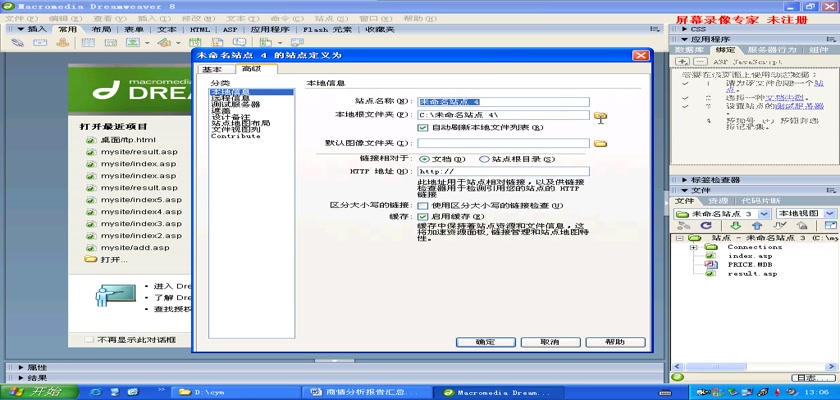The width and height of the screenshot is (840, 400).
Task: Browse for local root folder icon
Action: pyautogui.click(x=601, y=116)
